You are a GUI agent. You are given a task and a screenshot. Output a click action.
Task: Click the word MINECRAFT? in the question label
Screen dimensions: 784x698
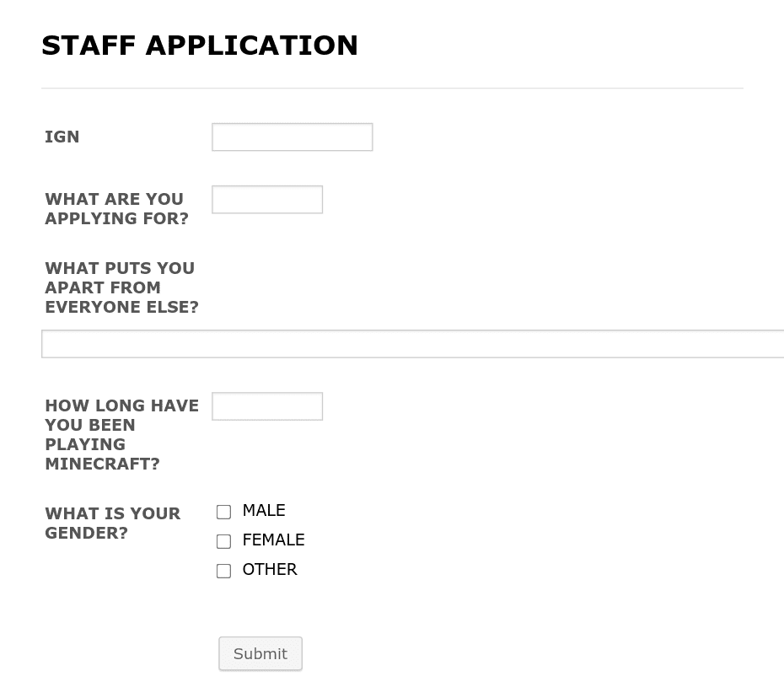103,464
